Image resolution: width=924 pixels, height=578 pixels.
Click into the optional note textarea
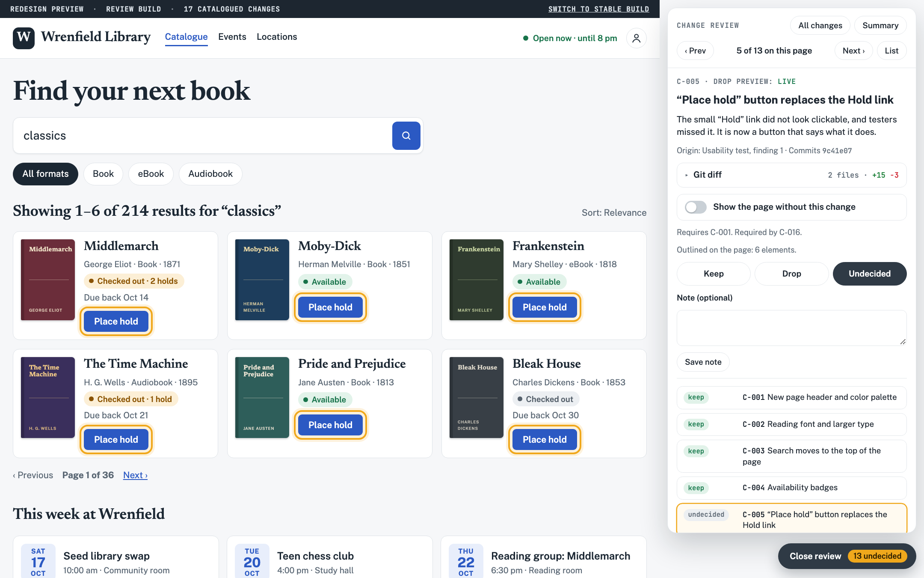(791, 328)
